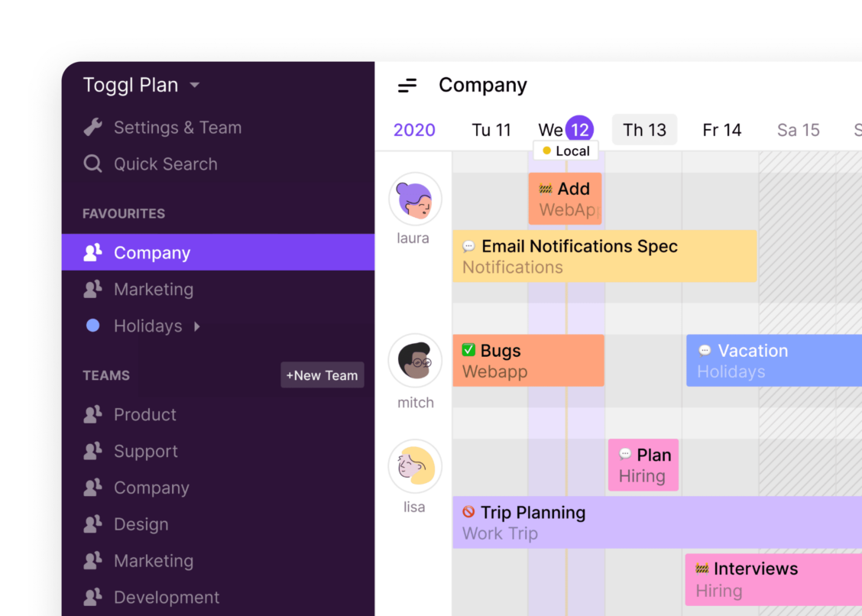Click the Local indicator under We 12
The image size is (862, 616).
[x=565, y=151]
